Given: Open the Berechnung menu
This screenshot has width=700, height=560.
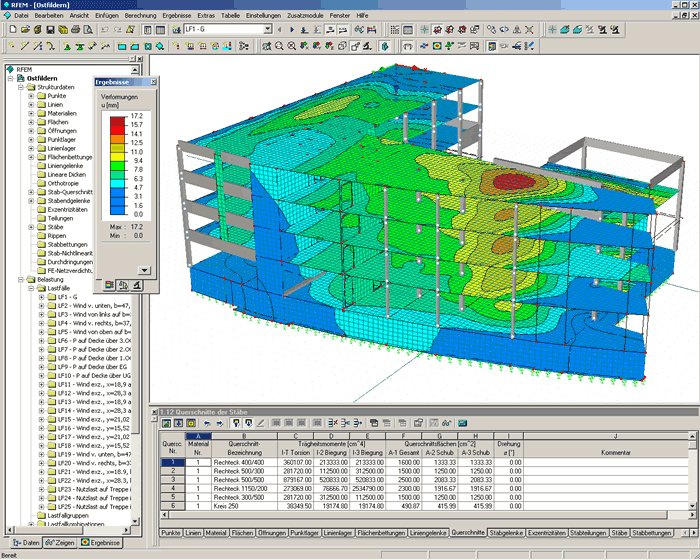Looking at the screenshot, I should click(140, 16).
